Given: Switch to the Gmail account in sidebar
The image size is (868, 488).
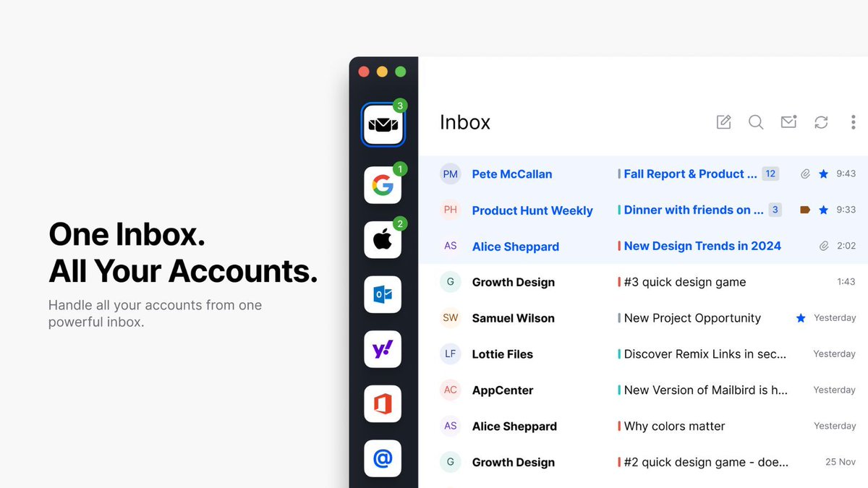Looking at the screenshot, I should (x=383, y=185).
